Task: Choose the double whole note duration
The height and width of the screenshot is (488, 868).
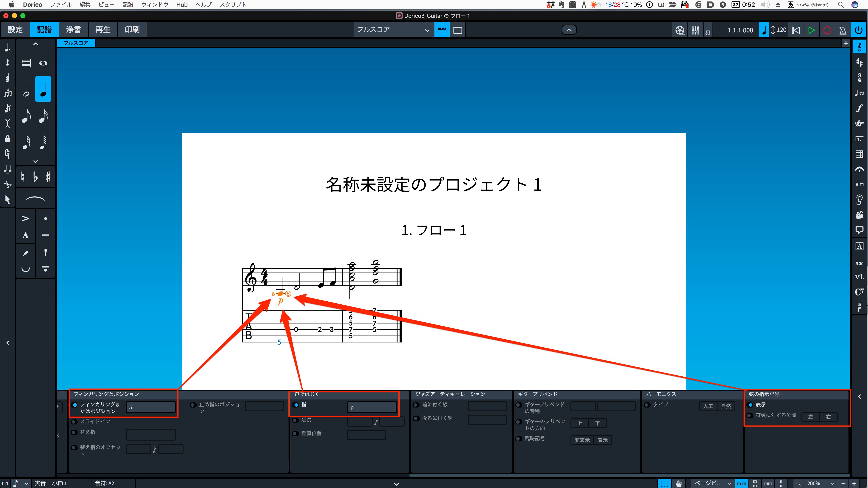Action: pos(26,63)
